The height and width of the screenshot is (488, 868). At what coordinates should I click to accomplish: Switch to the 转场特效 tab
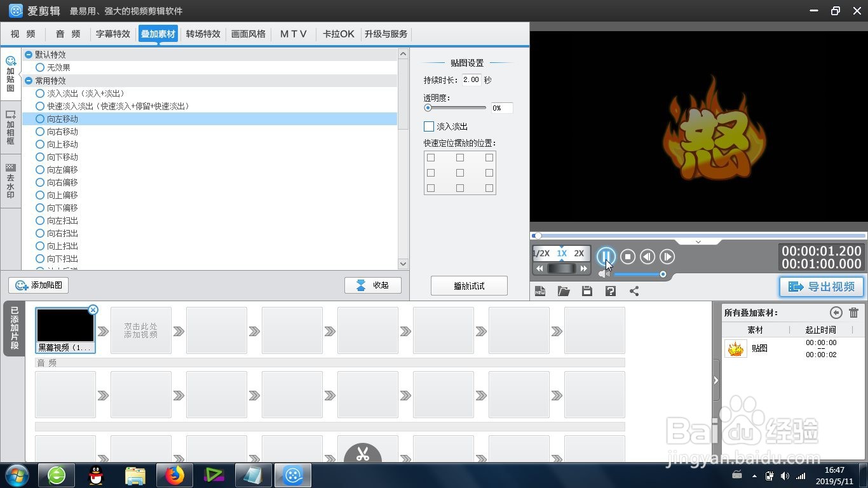point(203,34)
